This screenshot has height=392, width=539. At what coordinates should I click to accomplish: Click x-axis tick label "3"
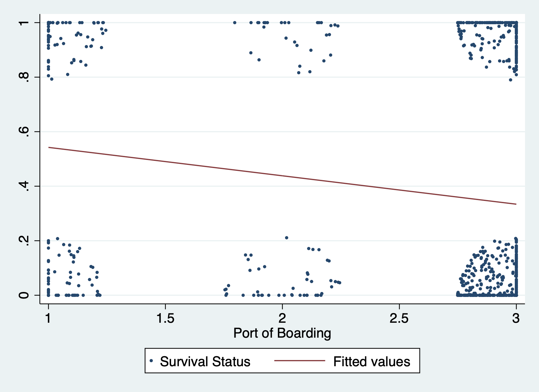(x=516, y=318)
